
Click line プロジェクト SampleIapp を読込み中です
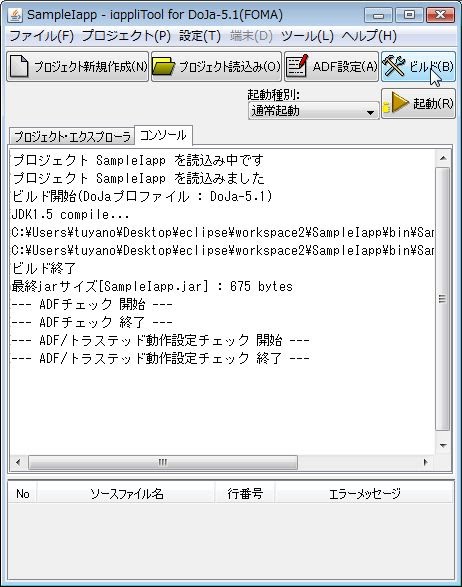(138, 161)
